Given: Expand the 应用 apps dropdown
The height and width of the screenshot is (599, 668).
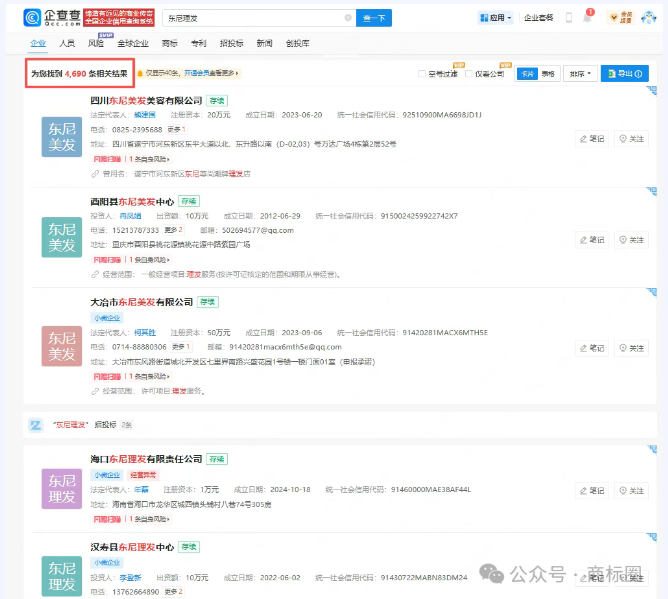Looking at the screenshot, I should (x=496, y=18).
